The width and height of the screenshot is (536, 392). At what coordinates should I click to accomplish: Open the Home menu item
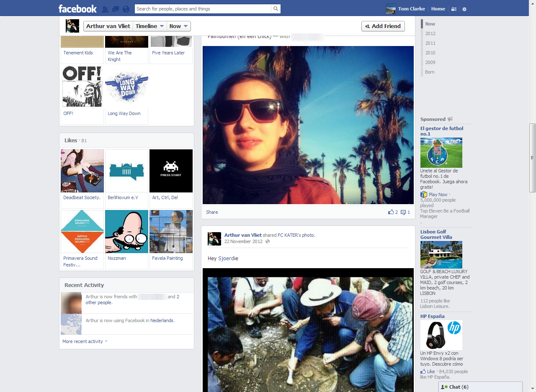438,9
